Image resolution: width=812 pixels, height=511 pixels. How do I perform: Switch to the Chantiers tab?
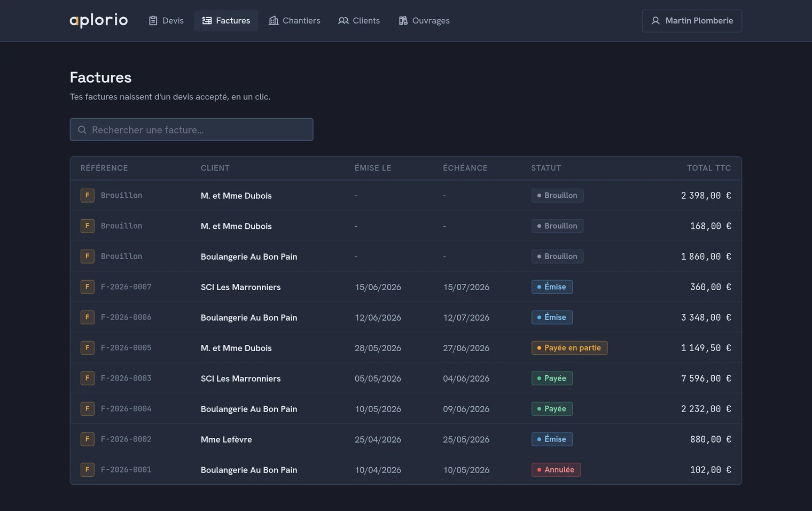point(294,20)
